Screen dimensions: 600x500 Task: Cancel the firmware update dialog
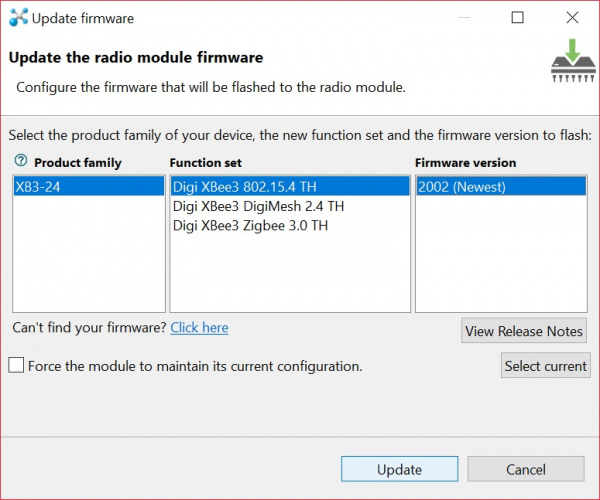(x=526, y=469)
